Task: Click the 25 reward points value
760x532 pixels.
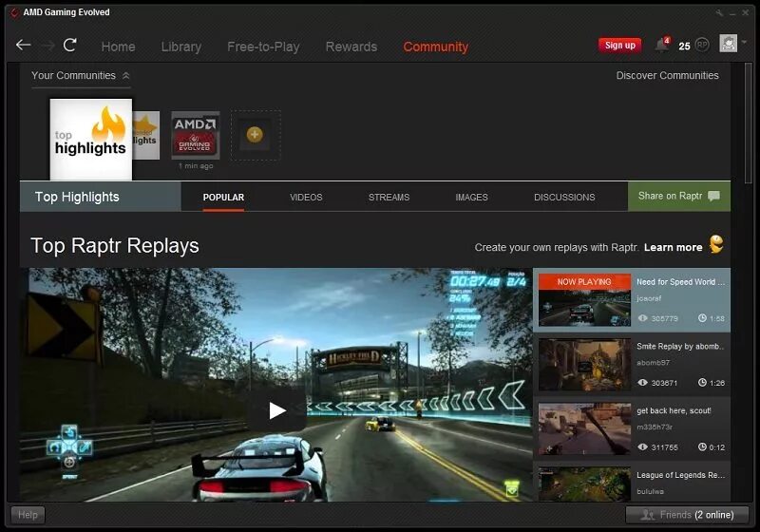Action: pos(684,46)
